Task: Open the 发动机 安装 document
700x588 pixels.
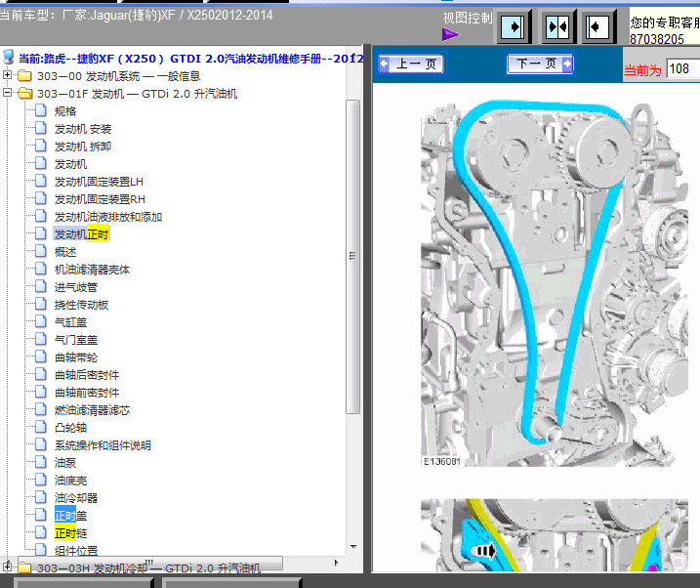Action: point(83,129)
